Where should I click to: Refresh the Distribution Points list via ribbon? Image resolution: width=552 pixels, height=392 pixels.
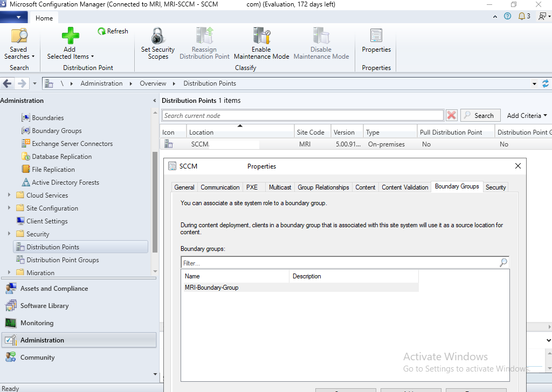point(113,31)
